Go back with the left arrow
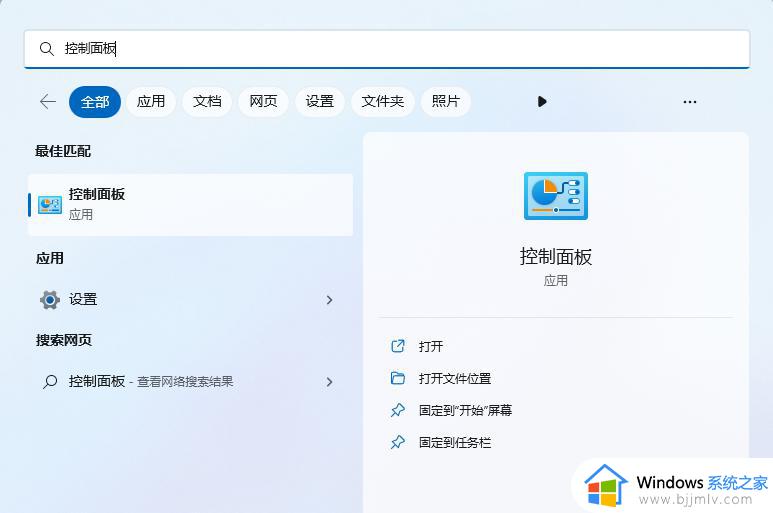 [48, 102]
